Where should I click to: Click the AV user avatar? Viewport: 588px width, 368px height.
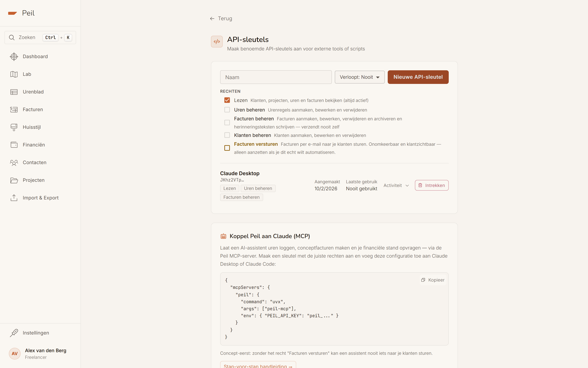[15, 353]
